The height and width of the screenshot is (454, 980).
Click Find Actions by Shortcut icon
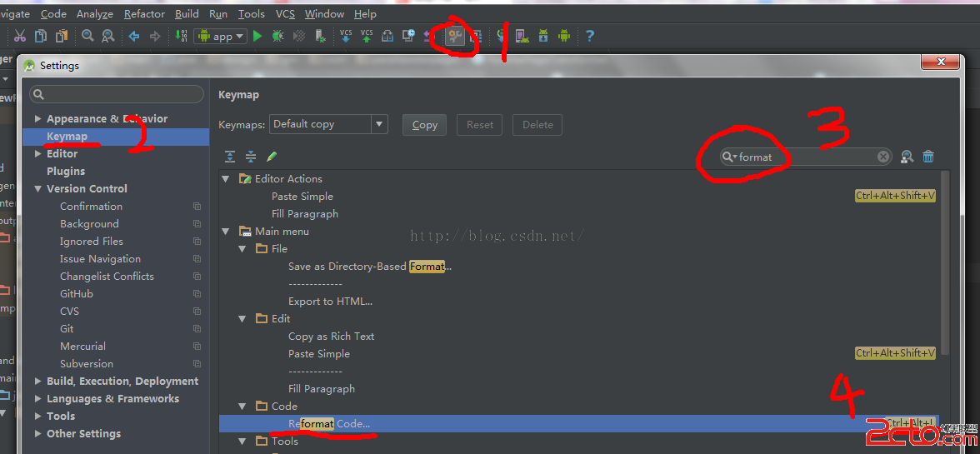click(907, 157)
